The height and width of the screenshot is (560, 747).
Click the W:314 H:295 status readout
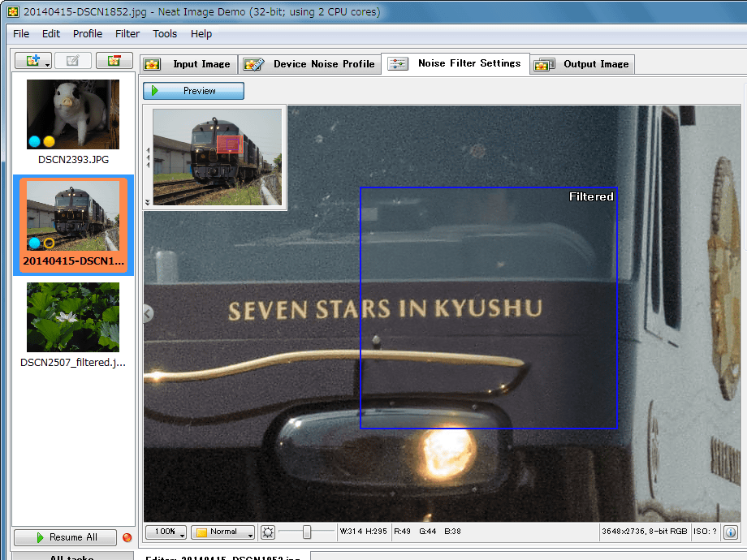pyautogui.click(x=363, y=532)
